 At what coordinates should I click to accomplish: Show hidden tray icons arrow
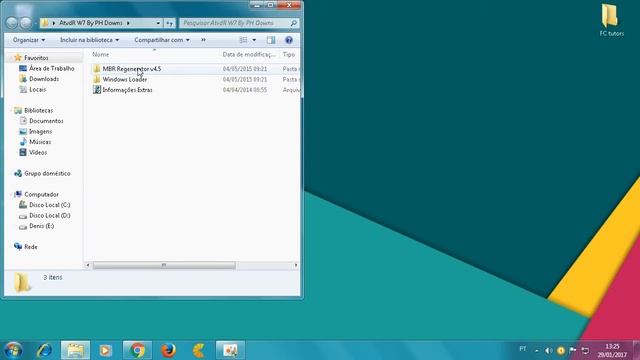(x=537, y=350)
